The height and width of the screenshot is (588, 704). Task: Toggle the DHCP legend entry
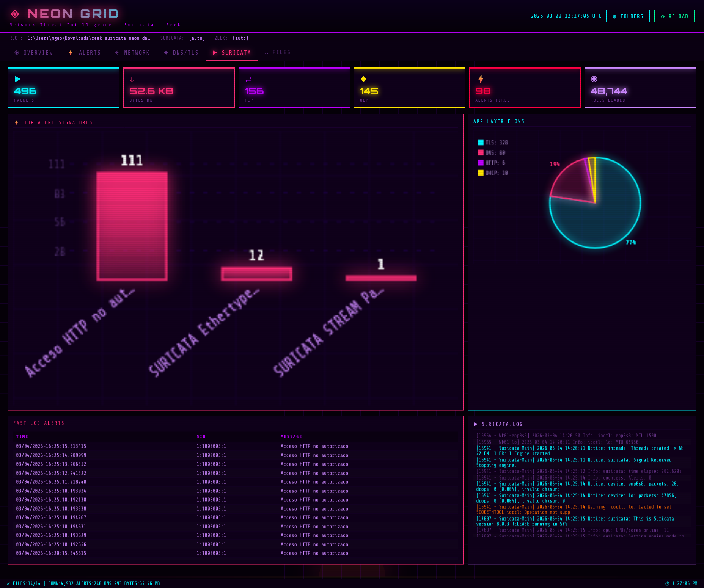point(493,172)
